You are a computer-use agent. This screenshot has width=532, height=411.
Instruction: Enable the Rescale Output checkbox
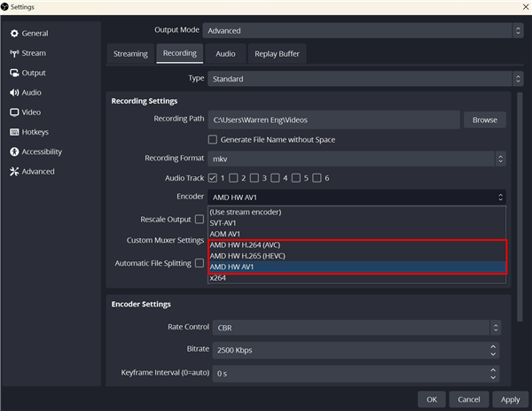[199, 219]
